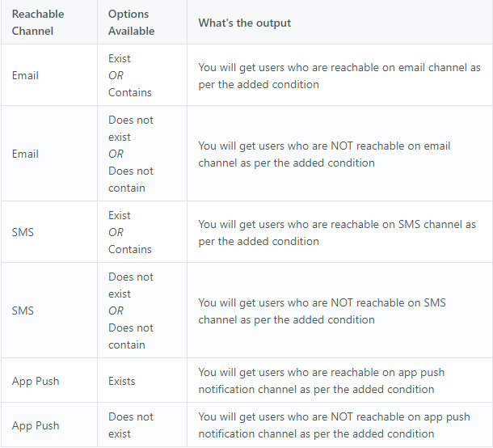
Task: Select the second SMS channel cell
Action: (x=23, y=311)
